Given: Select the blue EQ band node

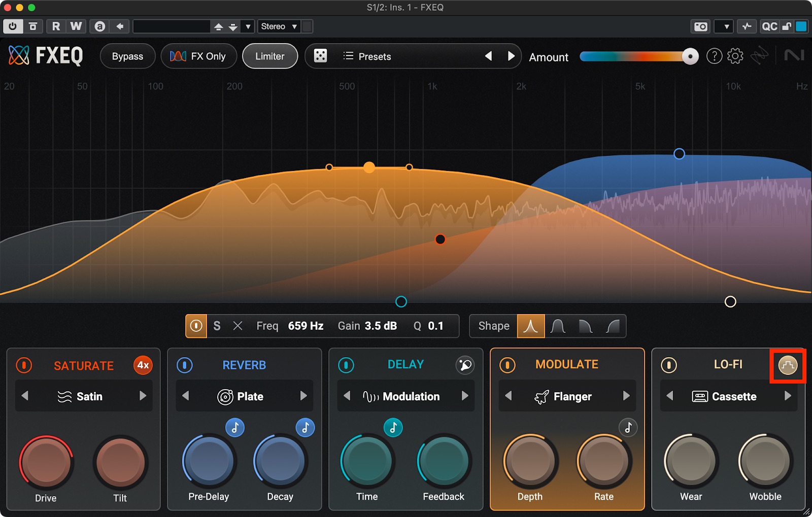Looking at the screenshot, I should [679, 154].
